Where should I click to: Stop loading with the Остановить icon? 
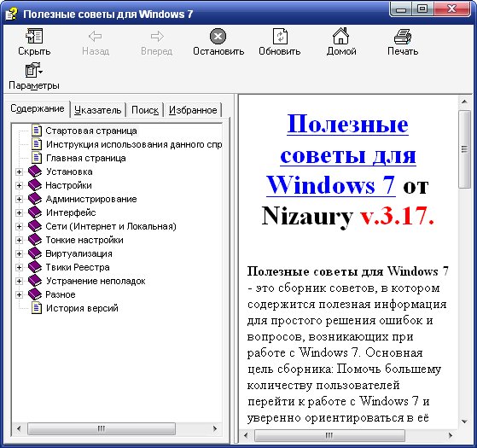point(218,36)
